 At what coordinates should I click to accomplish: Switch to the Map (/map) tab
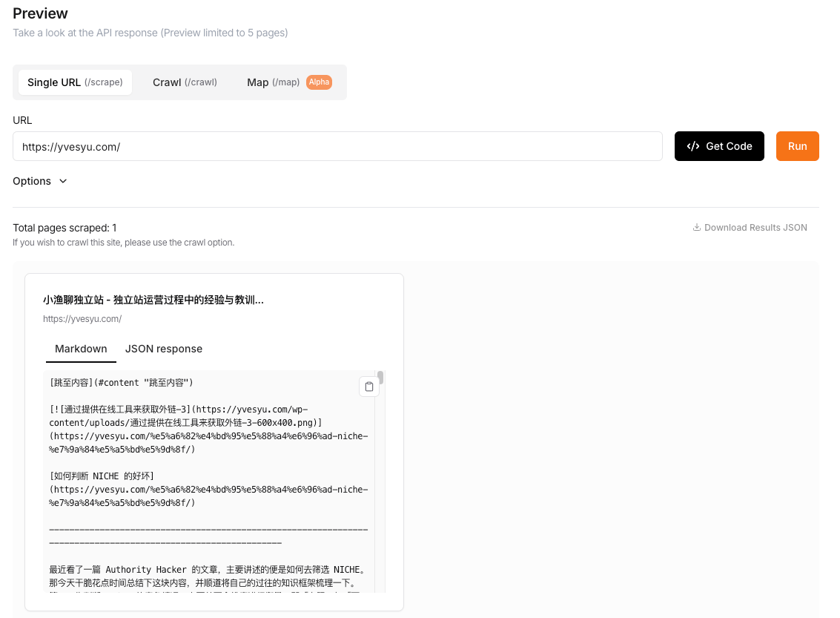[x=274, y=82]
